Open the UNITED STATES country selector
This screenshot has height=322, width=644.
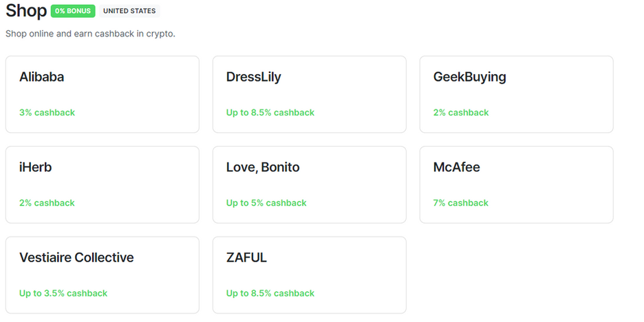[129, 11]
